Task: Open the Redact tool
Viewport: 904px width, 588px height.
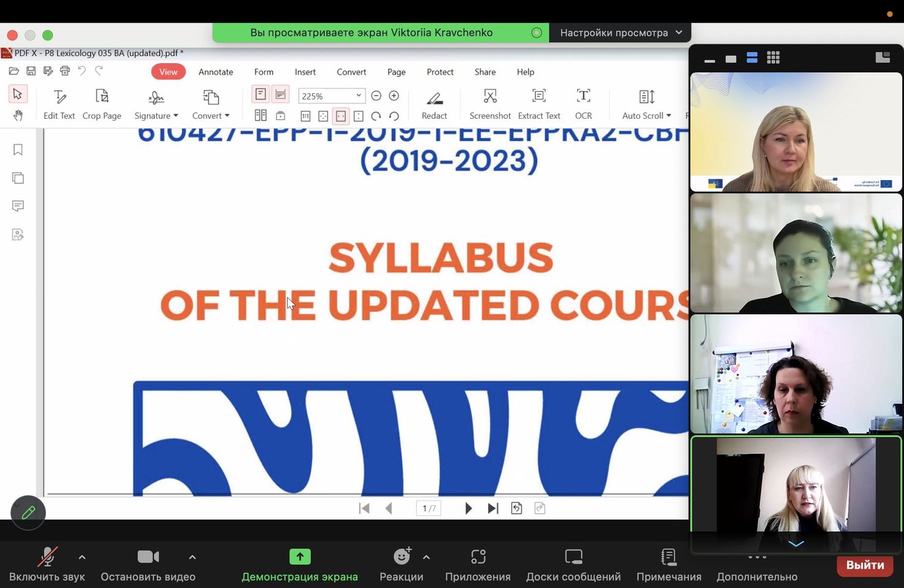Action: [434, 104]
